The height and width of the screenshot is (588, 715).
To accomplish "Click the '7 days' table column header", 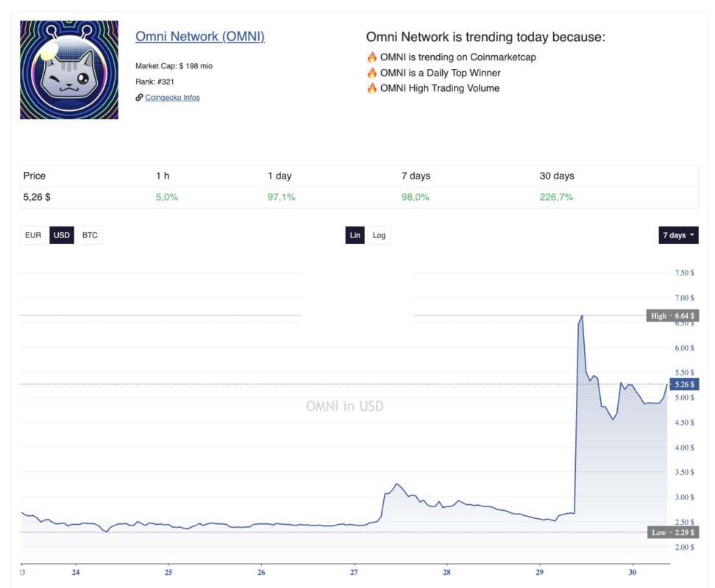I will [416, 176].
